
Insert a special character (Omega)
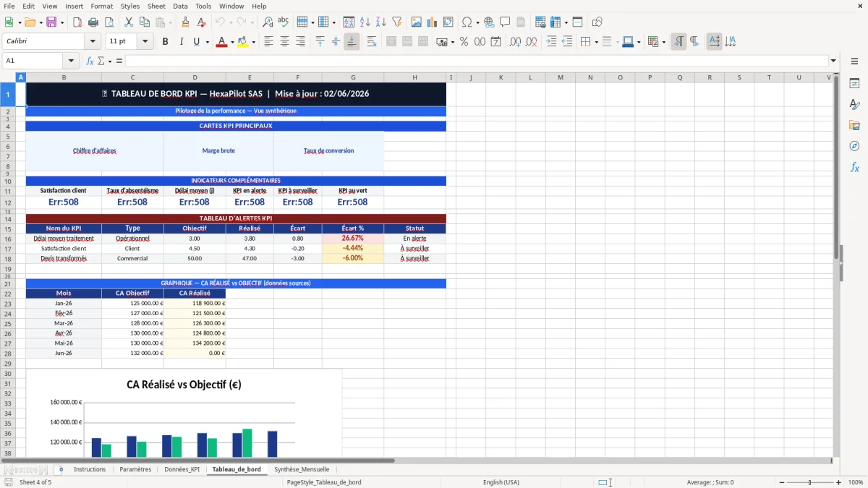click(x=467, y=22)
